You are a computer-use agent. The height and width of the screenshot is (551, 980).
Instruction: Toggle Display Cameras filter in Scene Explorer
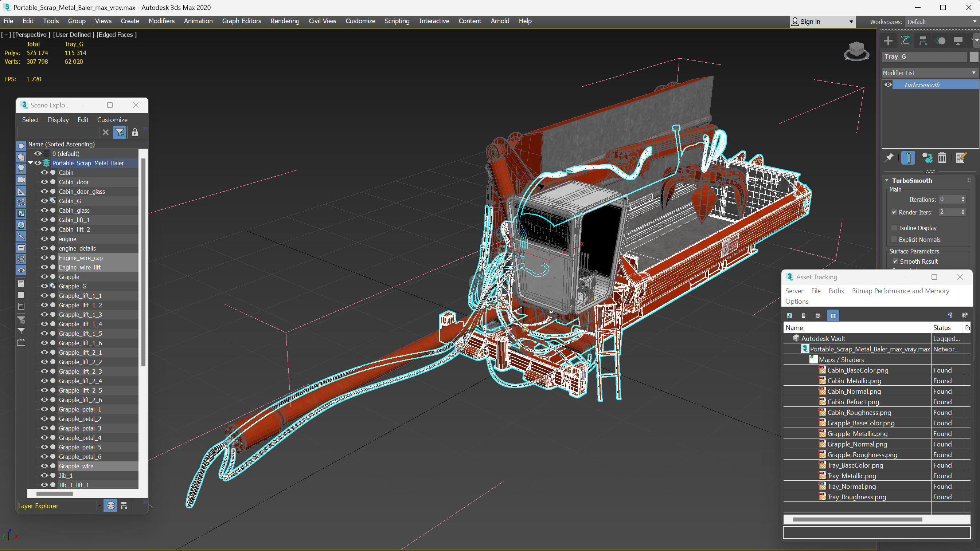pos(21,180)
